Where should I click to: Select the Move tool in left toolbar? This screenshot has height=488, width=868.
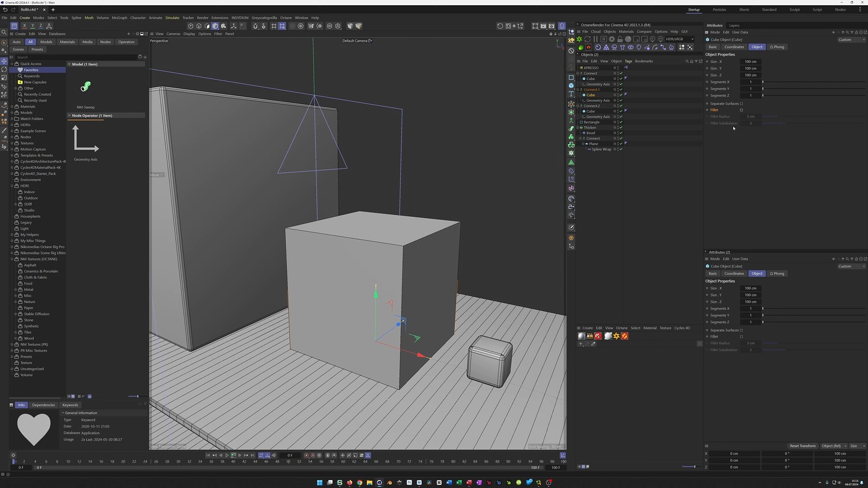pyautogui.click(x=4, y=61)
